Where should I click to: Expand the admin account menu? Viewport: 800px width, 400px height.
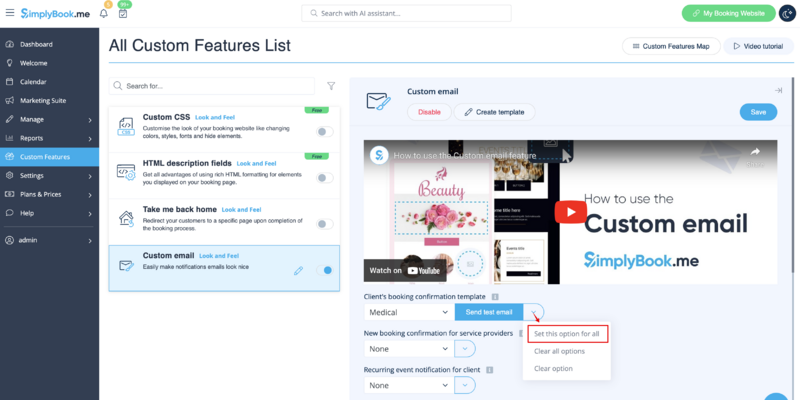[49, 240]
